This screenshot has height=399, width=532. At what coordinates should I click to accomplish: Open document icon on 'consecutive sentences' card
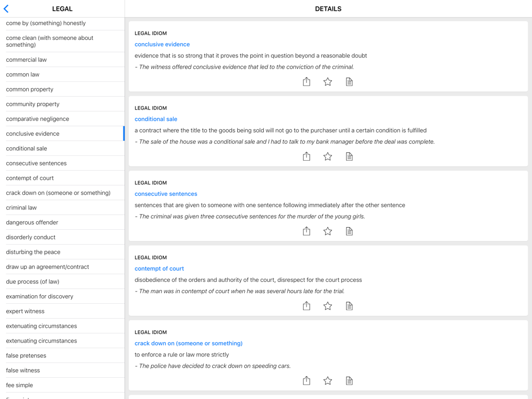[349, 231]
